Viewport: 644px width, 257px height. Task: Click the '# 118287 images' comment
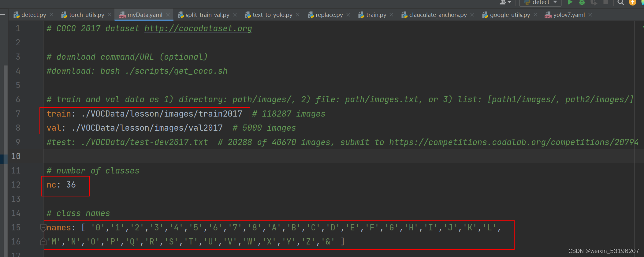pyautogui.click(x=288, y=114)
